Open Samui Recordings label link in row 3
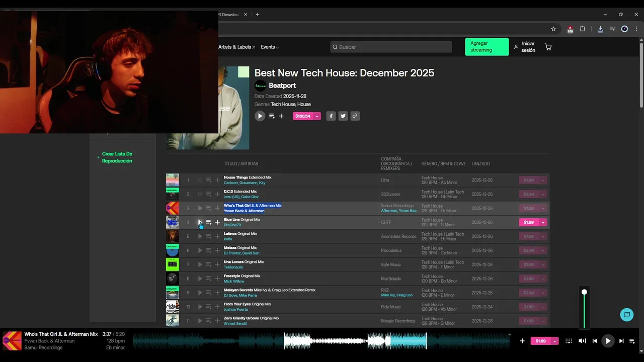Viewport: 644px width, 362px height. [397, 206]
